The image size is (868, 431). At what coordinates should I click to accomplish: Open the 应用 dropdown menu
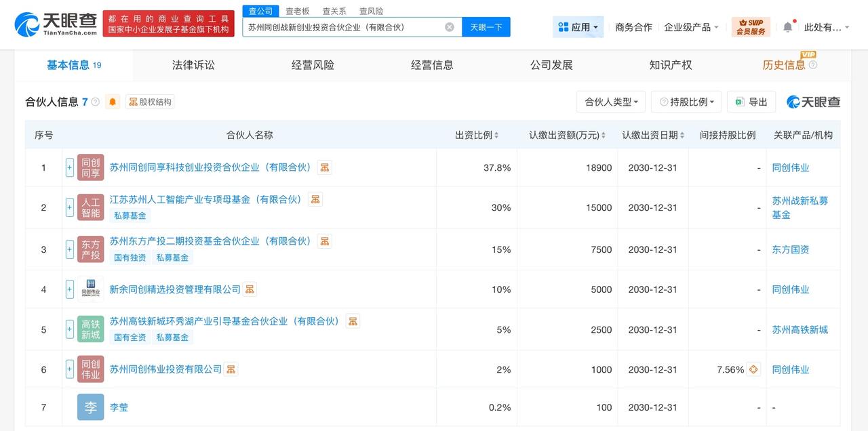pyautogui.click(x=578, y=27)
